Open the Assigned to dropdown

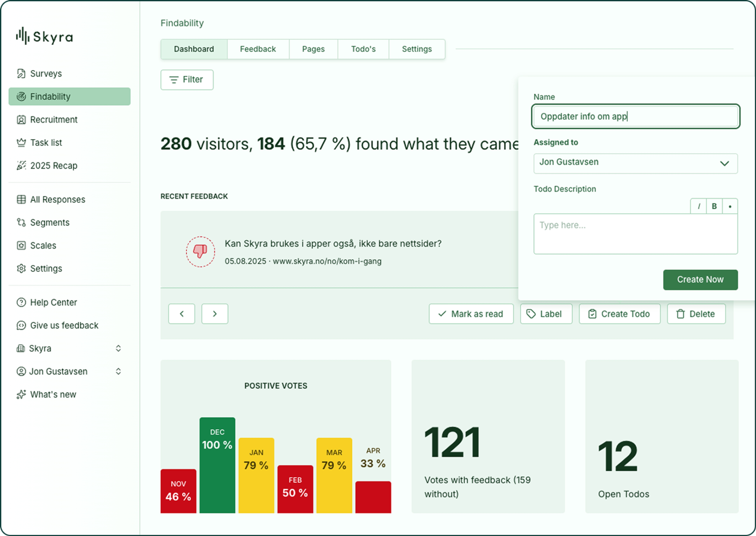[636, 163]
